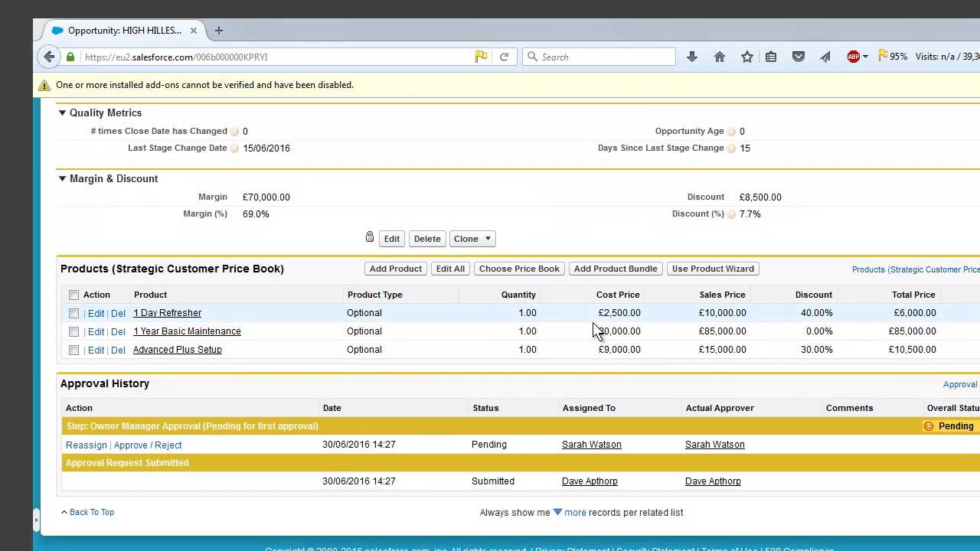Click the orange Pending status icon
Screen dimensions: 980x551
coord(929,426)
